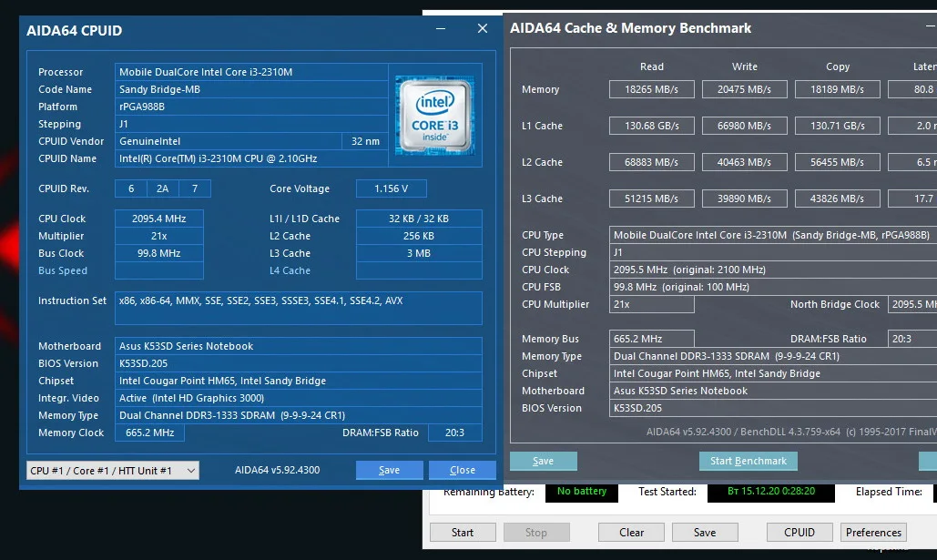Click the Read column header
This screenshot has height=560, width=937.
651,66
